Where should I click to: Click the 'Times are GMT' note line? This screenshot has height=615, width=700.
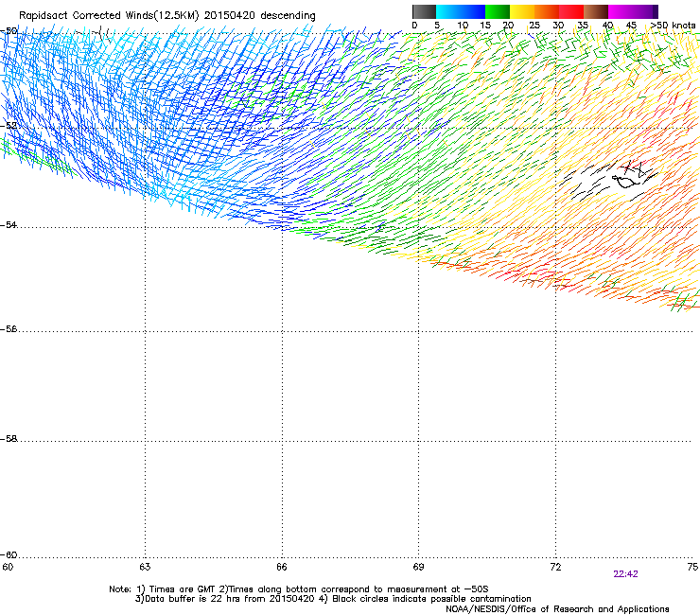(x=299, y=589)
